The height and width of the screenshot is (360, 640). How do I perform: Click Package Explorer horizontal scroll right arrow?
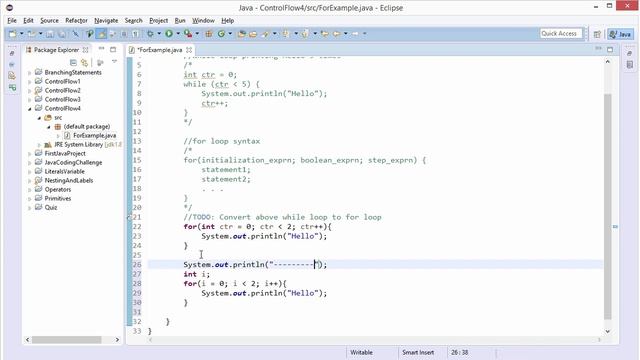[x=117, y=340]
